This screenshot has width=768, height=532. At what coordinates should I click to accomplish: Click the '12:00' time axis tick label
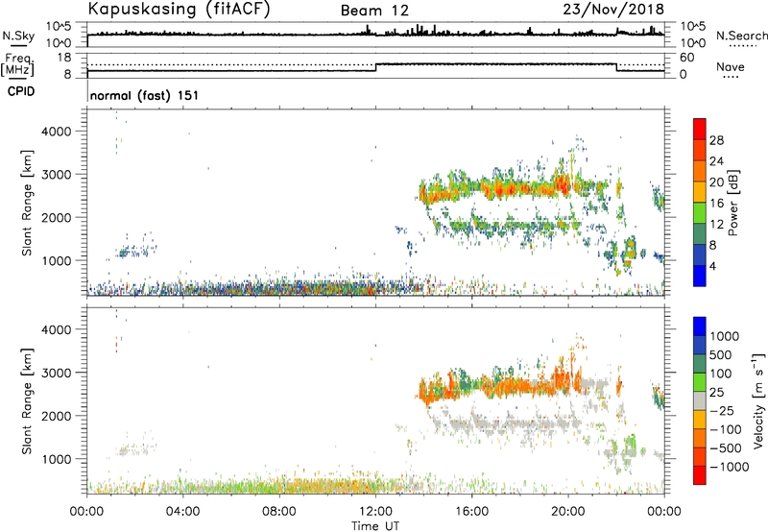375,512
